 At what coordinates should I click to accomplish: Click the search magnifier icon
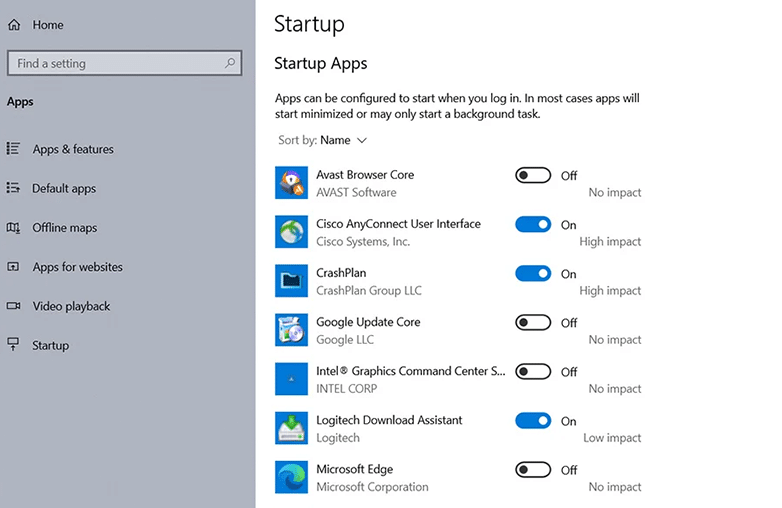coord(230,63)
